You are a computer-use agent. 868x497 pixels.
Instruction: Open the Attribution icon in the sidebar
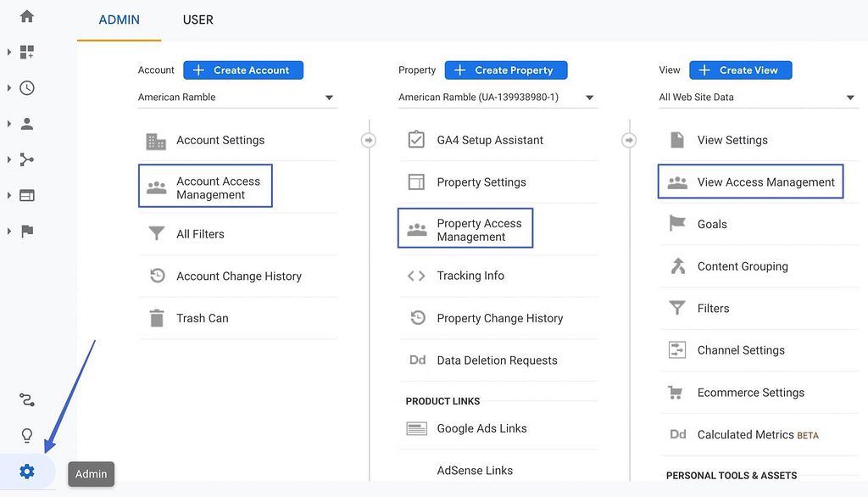[26, 399]
